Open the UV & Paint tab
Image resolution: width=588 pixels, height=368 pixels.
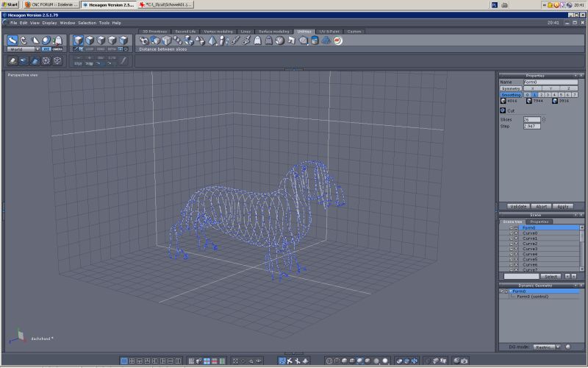pyautogui.click(x=329, y=32)
